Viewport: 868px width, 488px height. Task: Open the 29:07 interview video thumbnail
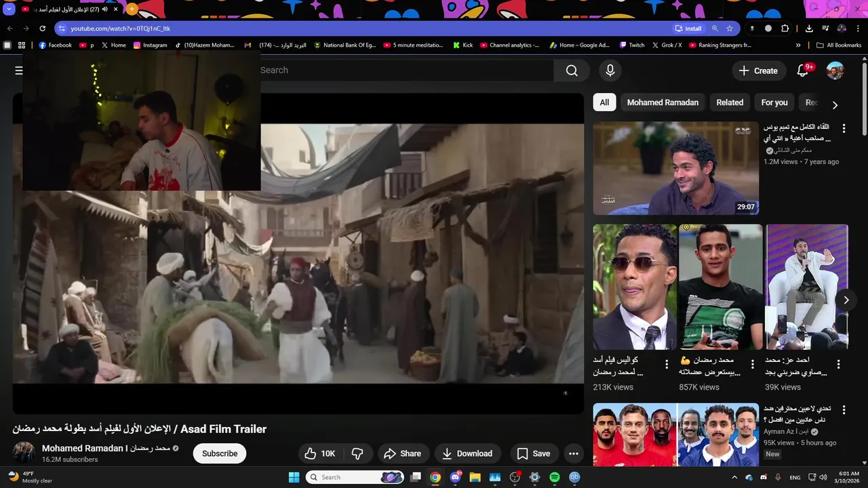click(676, 168)
